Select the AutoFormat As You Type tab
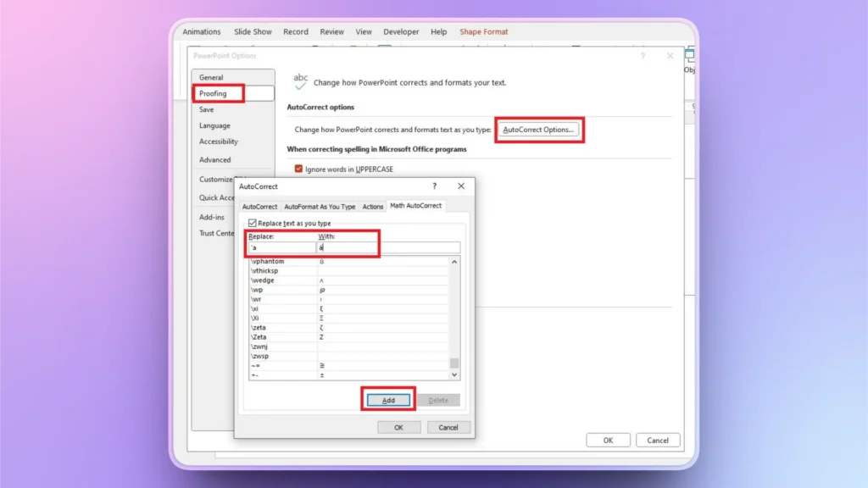The width and height of the screenshot is (868, 488). 320,206
